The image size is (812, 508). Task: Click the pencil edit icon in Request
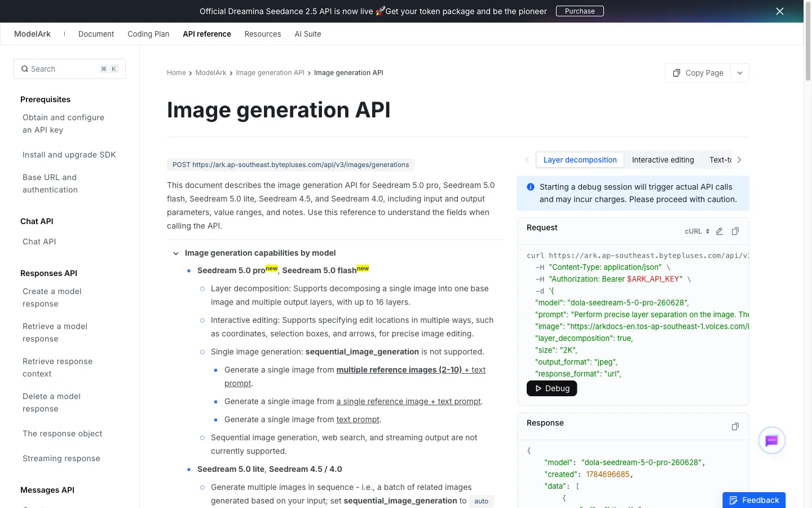[x=720, y=231]
